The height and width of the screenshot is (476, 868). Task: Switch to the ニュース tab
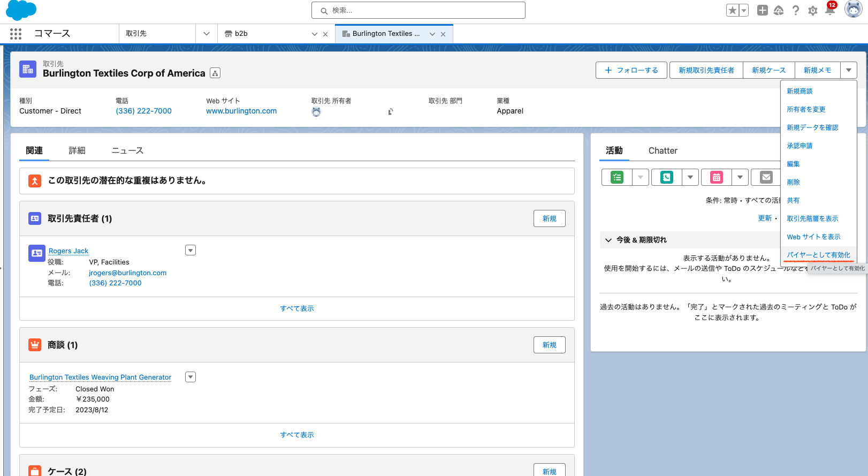click(x=127, y=150)
